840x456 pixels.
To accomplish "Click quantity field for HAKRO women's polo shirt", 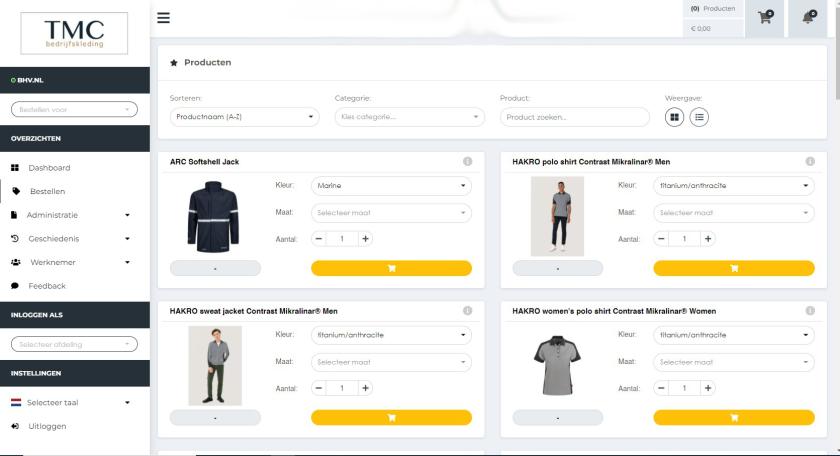I will tap(684, 388).
